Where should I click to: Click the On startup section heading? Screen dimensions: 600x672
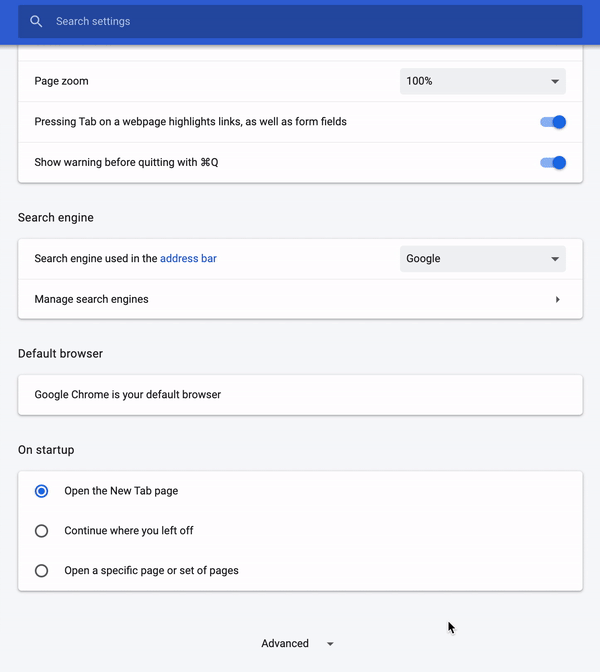[x=46, y=450]
